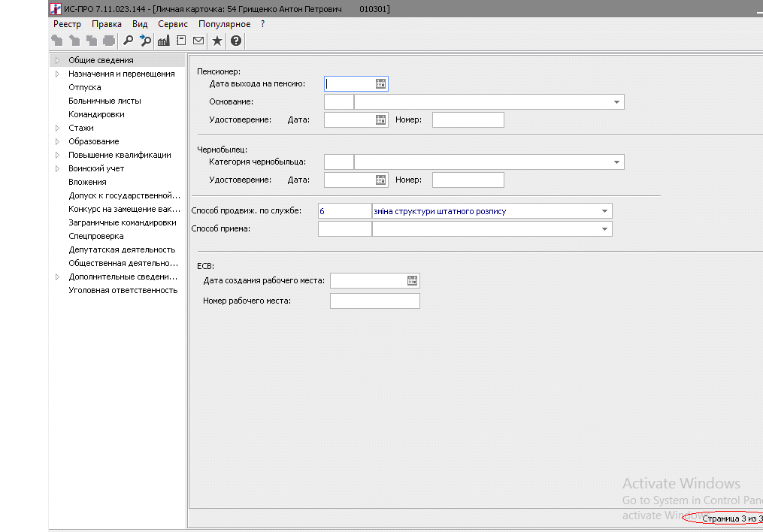Screen dimensions: 763x532
Task: Open the envelope mail icon in the toolbar
Action: tap(198, 41)
